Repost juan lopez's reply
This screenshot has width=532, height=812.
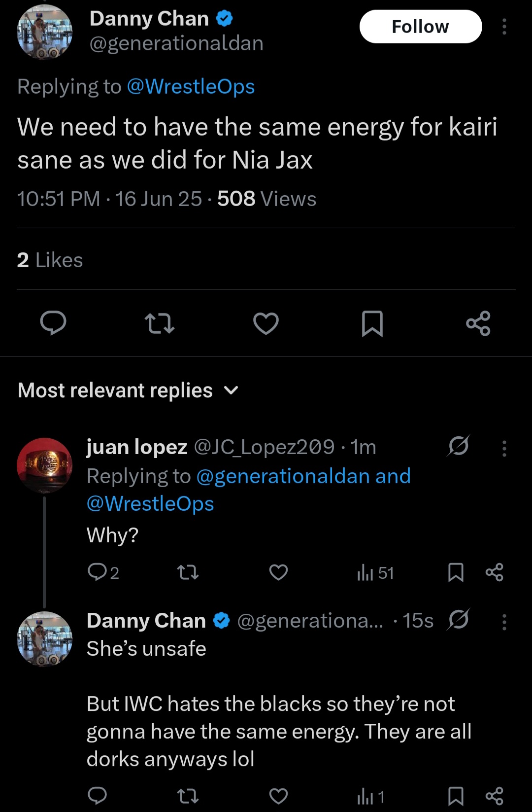point(188,572)
